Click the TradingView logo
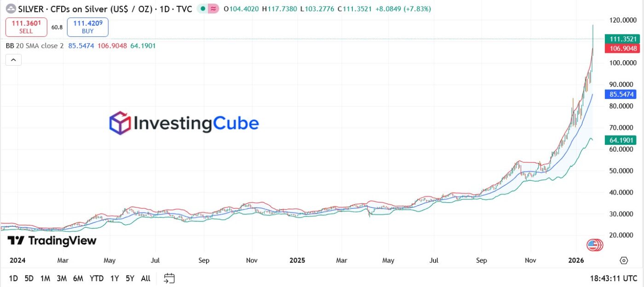Image resolution: width=644 pixels, height=287 pixels. (52, 241)
